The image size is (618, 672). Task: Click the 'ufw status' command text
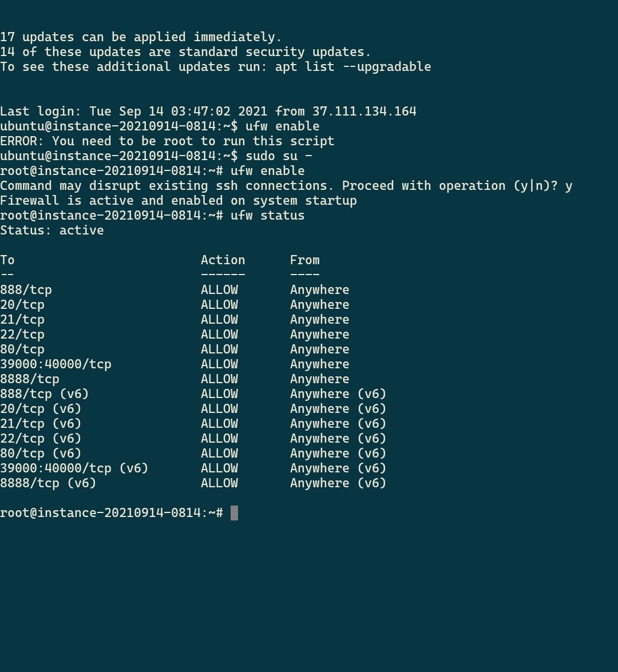click(267, 216)
